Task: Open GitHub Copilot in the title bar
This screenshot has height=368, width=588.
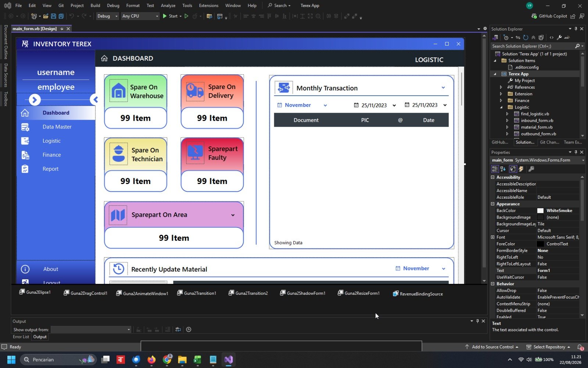Action: (x=549, y=16)
